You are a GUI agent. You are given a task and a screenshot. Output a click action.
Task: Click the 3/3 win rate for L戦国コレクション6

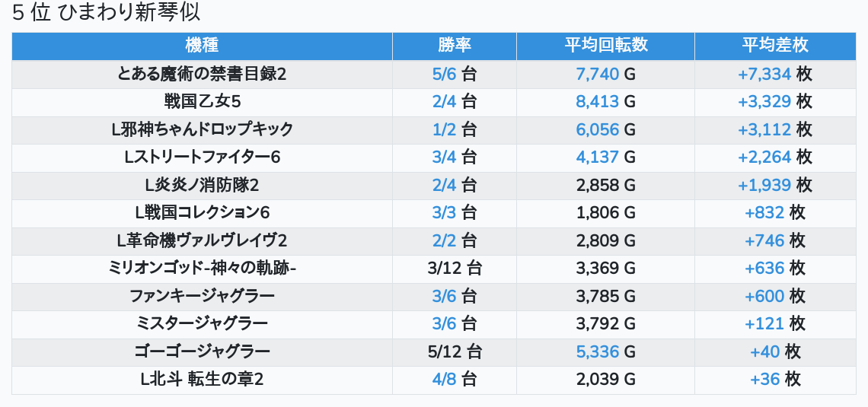click(444, 213)
